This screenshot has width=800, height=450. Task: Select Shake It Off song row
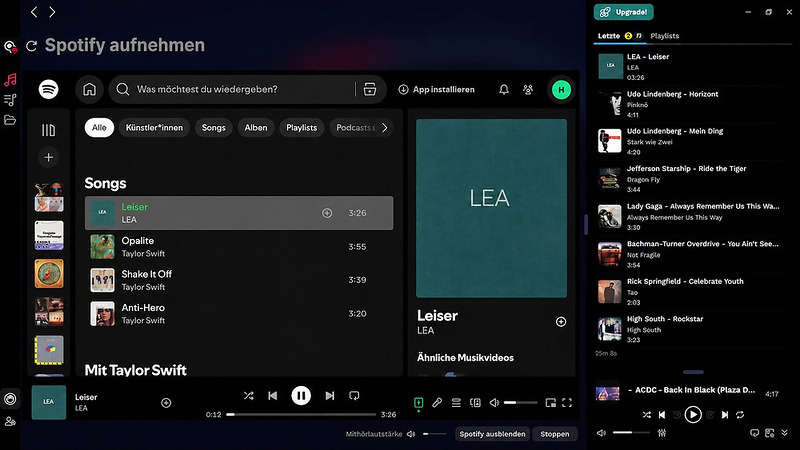(239, 281)
